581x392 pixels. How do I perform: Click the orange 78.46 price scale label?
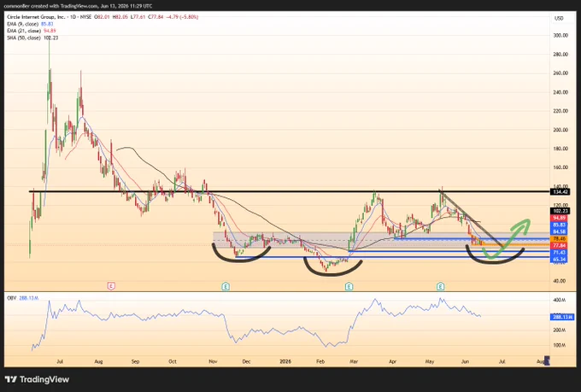559,239
